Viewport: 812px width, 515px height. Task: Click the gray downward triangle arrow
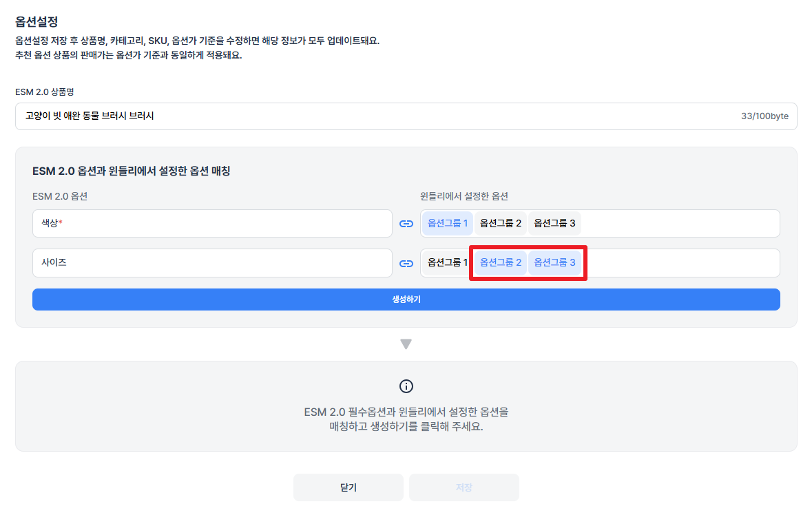(x=406, y=344)
